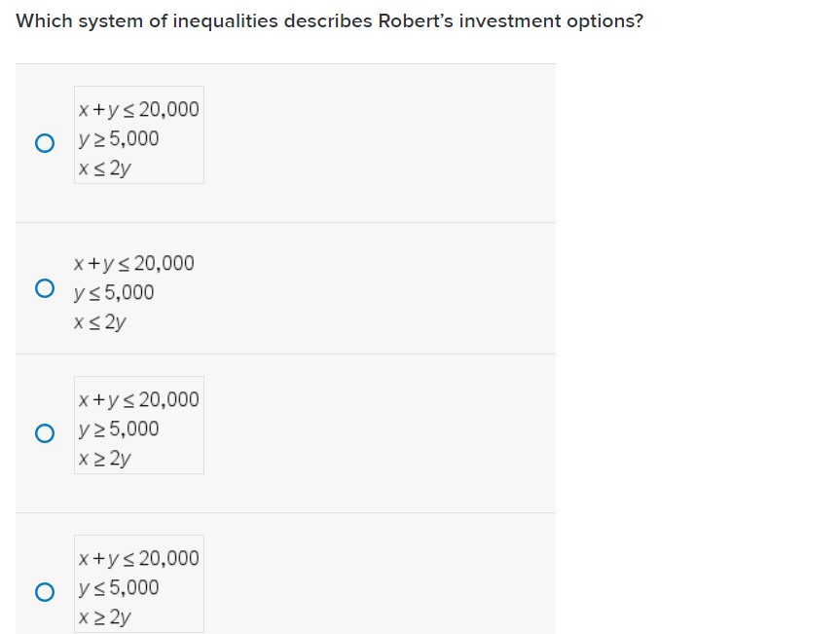Click y≥5,000 in the third answer

click(118, 429)
